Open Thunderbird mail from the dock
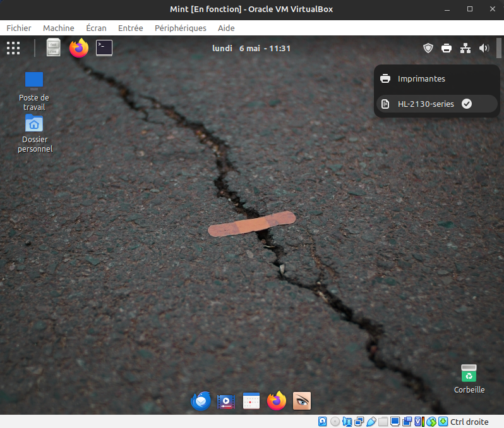The height and width of the screenshot is (428, 504). 201,401
